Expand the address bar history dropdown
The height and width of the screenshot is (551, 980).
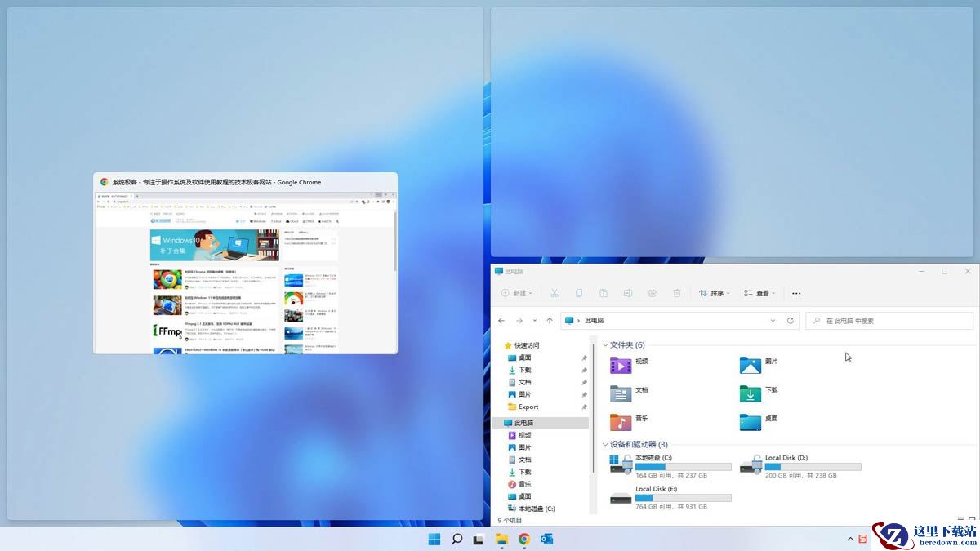[773, 321]
